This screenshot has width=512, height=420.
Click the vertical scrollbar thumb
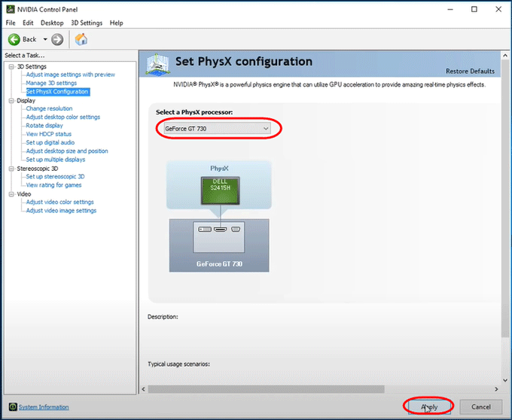[505, 199]
